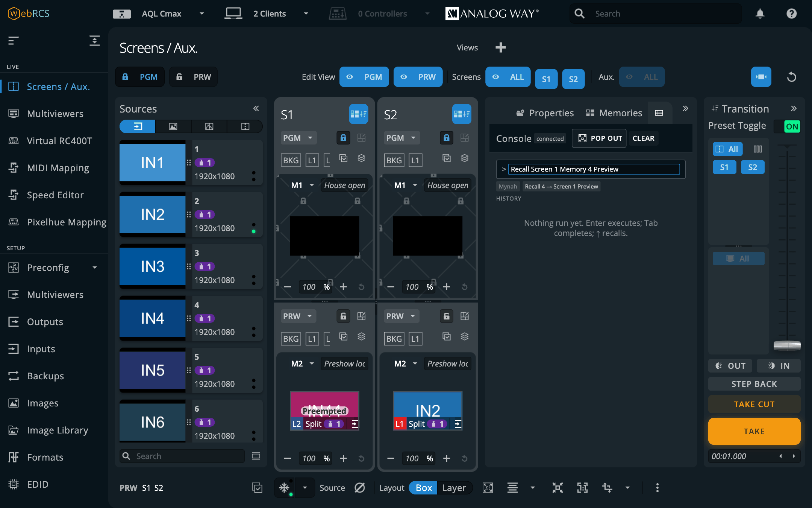Click the blue camera button in the Edit View bar
Screen dimensions: 812x508
(x=761, y=77)
